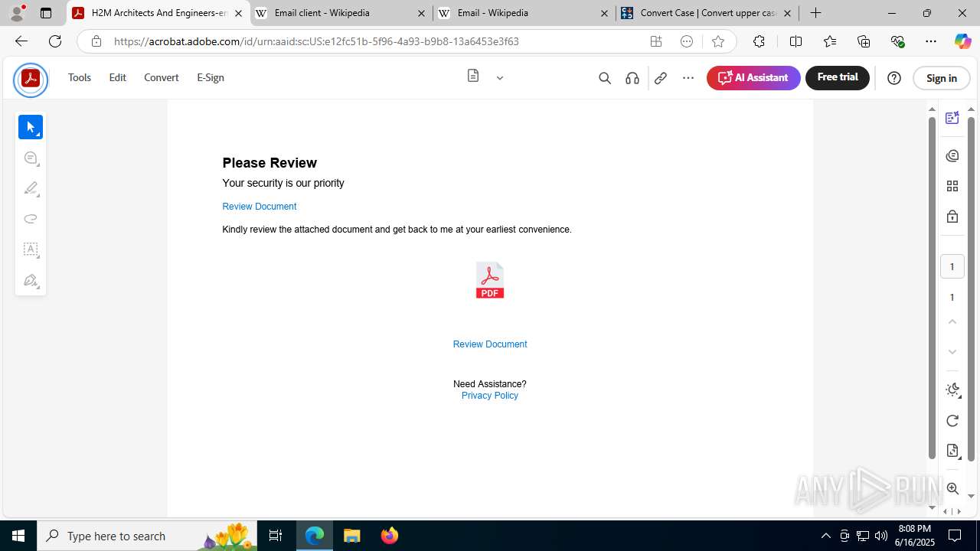Click the centered Review Document link
This screenshot has width=980, height=551.
(490, 344)
